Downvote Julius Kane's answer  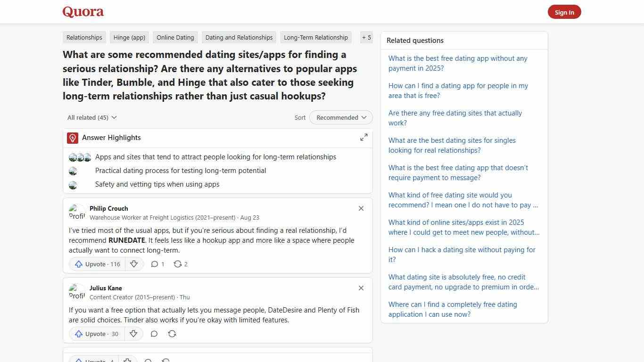[x=133, y=334]
